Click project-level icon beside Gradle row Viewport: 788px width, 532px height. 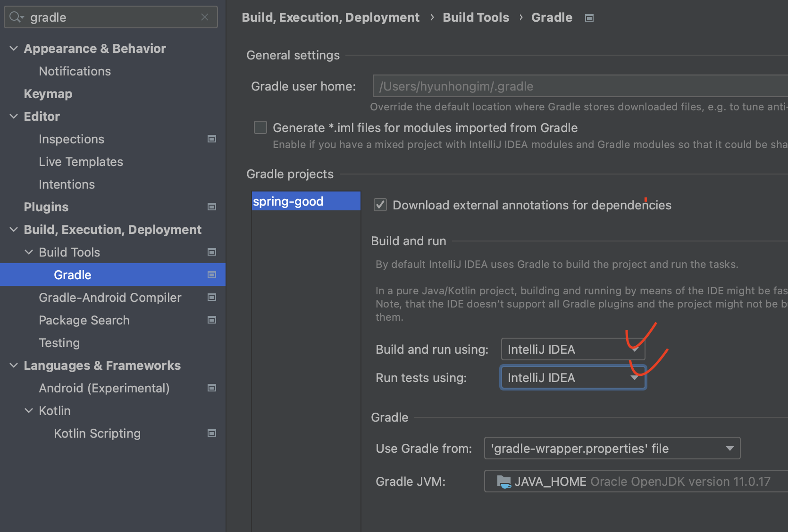pos(212,274)
